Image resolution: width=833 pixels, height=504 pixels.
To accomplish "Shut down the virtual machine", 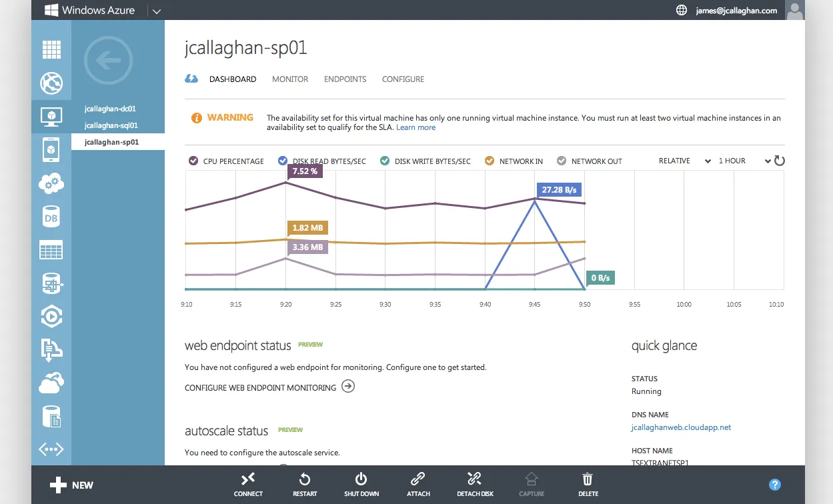I will [361, 484].
